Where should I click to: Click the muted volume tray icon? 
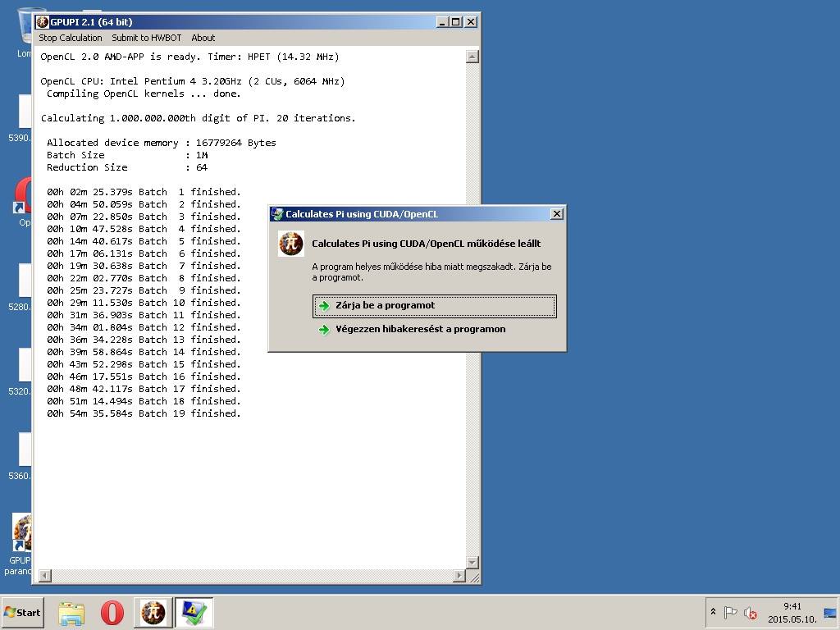pyautogui.click(x=750, y=613)
